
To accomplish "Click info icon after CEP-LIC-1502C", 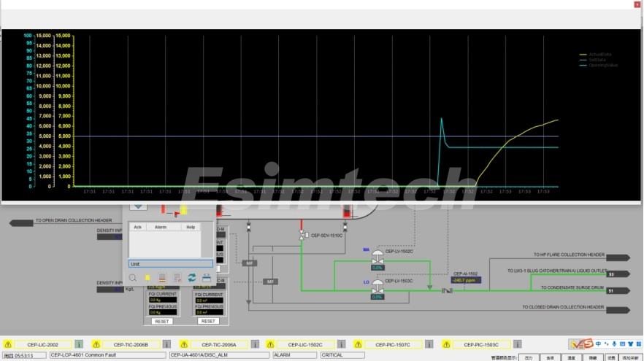I will (x=341, y=344).
